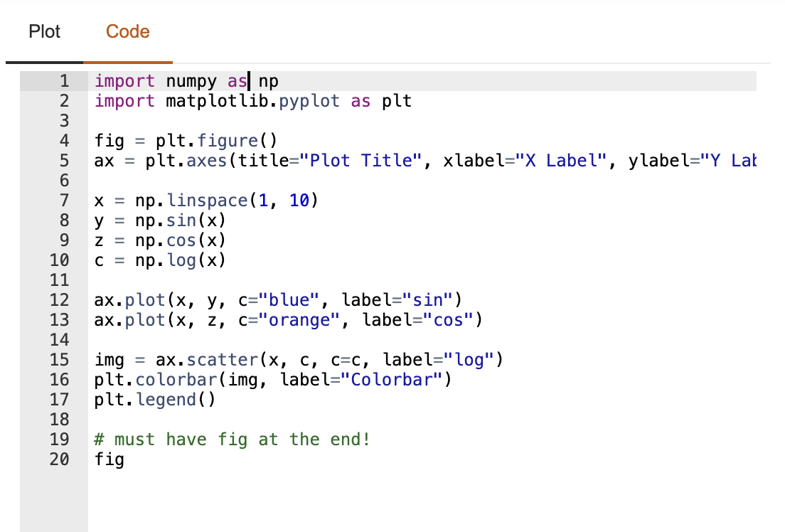Click on np.sin(x) expression

[181, 220]
